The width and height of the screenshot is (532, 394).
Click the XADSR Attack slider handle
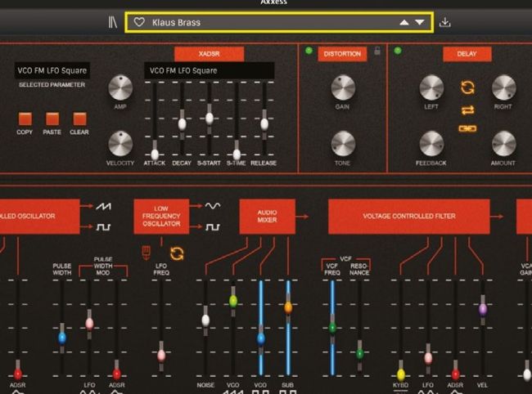pos(154,153)
